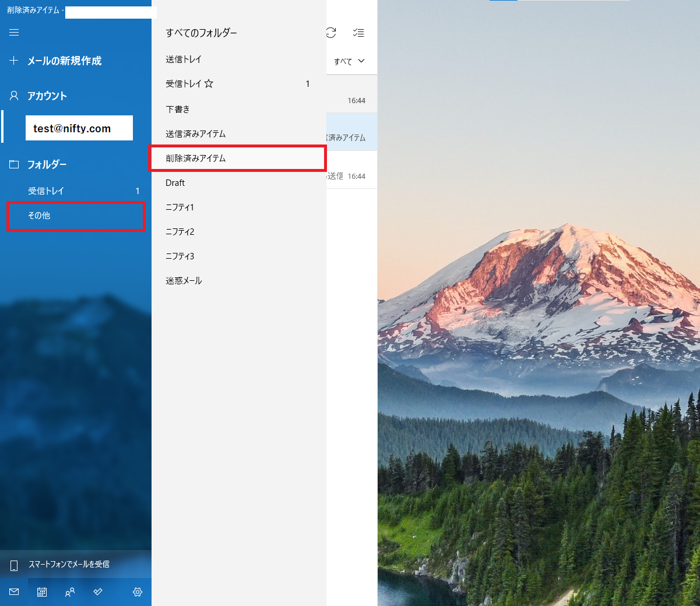Open the 下書き folder

(x=178, y=110)
